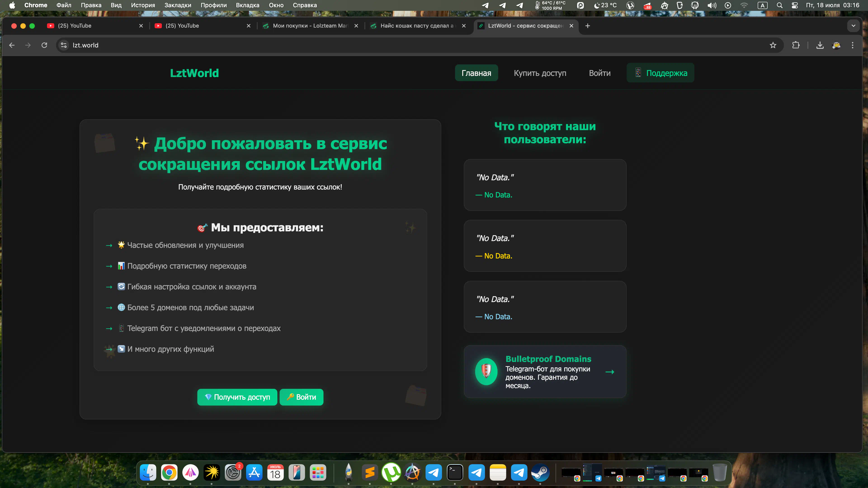868x488 pixels.
Task: Open Spotlight search in menu bar
Action: click(779, 5)
